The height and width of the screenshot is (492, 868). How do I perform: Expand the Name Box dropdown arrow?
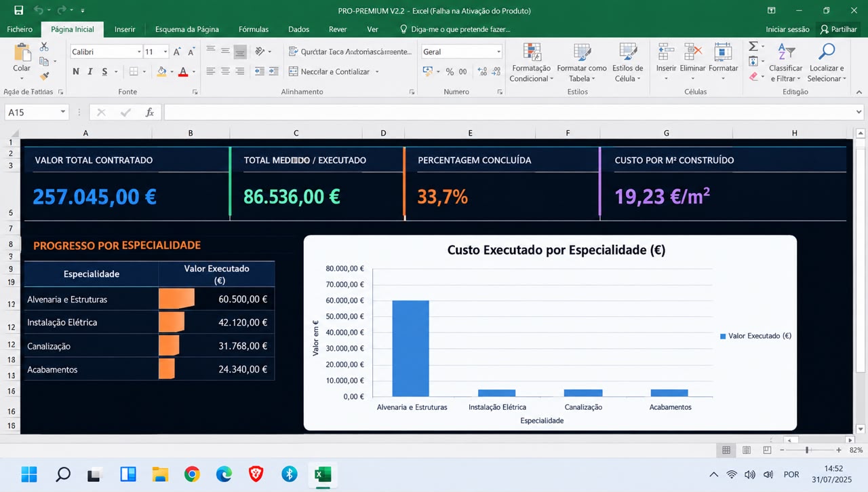pyautogui.click(x=63, y=112)
